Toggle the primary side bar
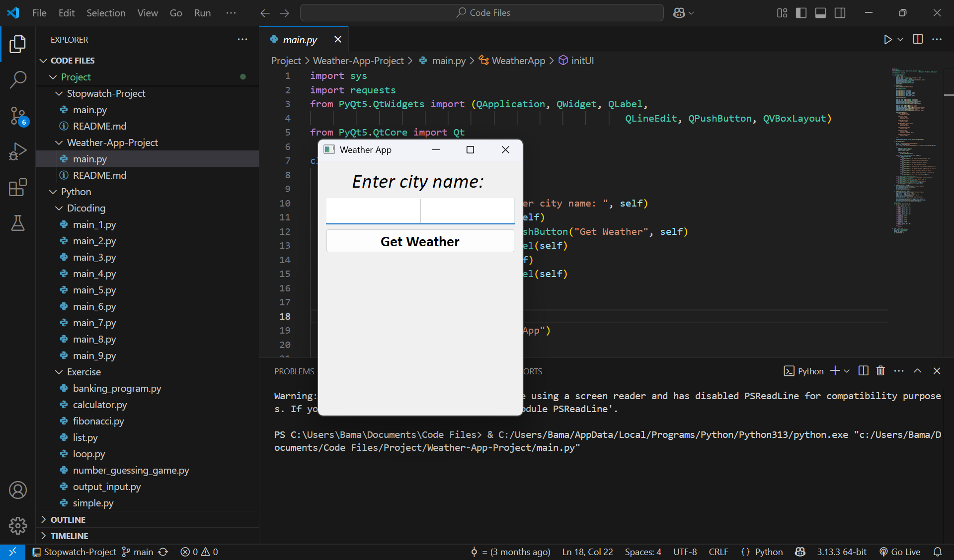Screen dimensions: 954x560 click(801, 13)
